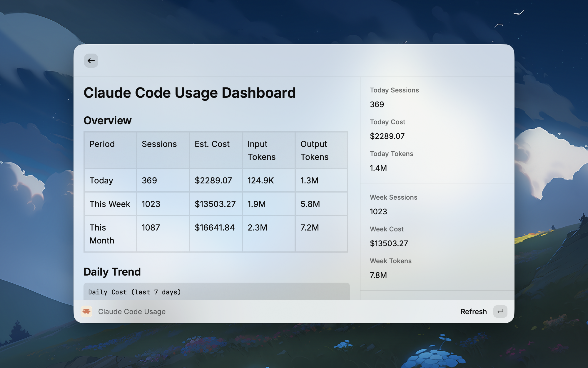This screenshot has height=368, width=588.
Task: Click the 'Week Sessions' metadata label
Action: tap(393, 197)
